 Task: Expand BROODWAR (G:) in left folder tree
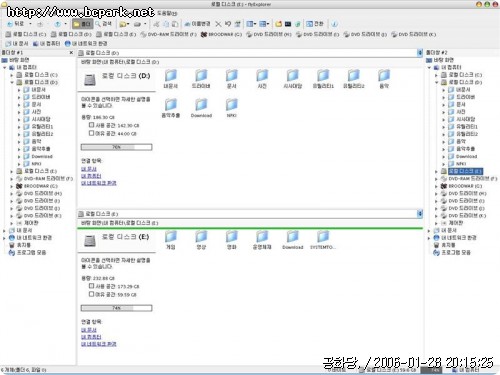[12, 186]
